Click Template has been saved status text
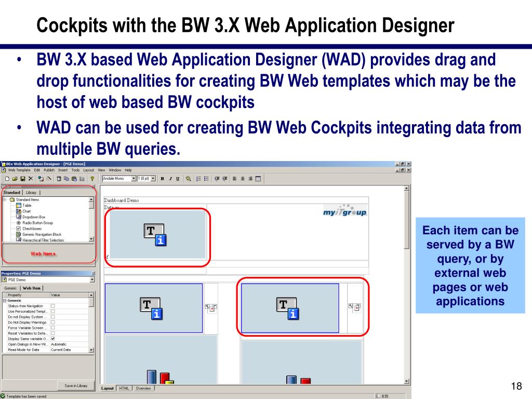 coord(26,396)
